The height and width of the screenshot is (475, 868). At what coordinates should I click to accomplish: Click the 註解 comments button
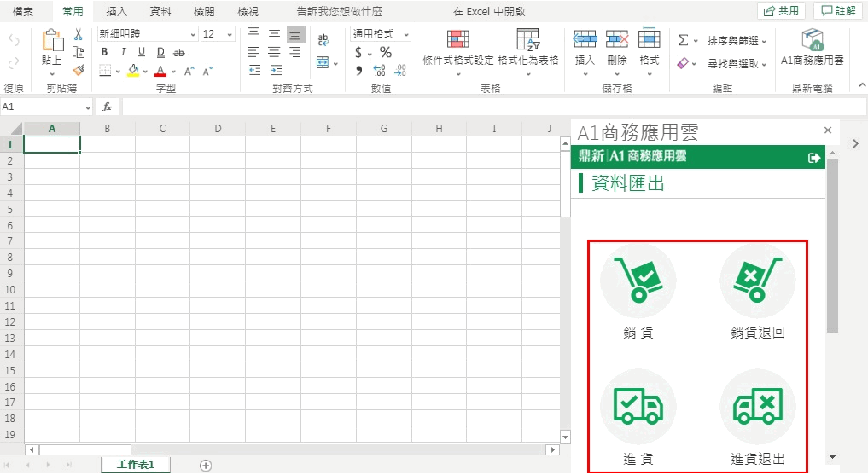pos(839,10)
